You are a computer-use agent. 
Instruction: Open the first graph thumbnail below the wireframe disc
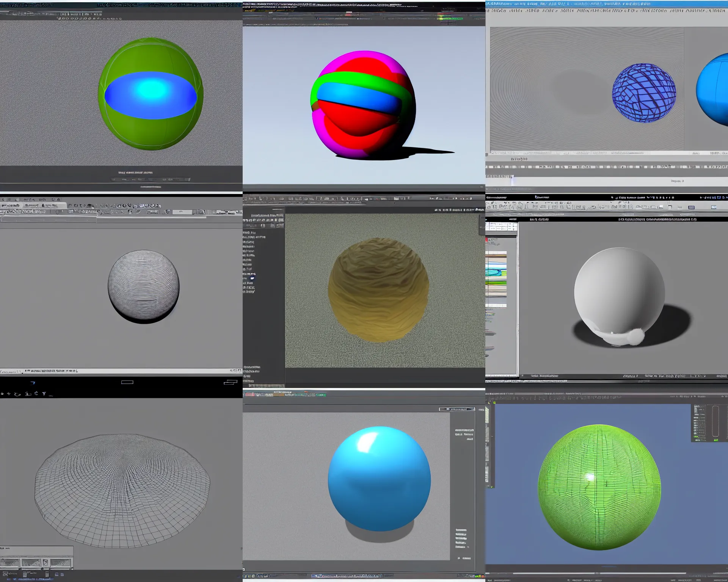coord(10,563)
